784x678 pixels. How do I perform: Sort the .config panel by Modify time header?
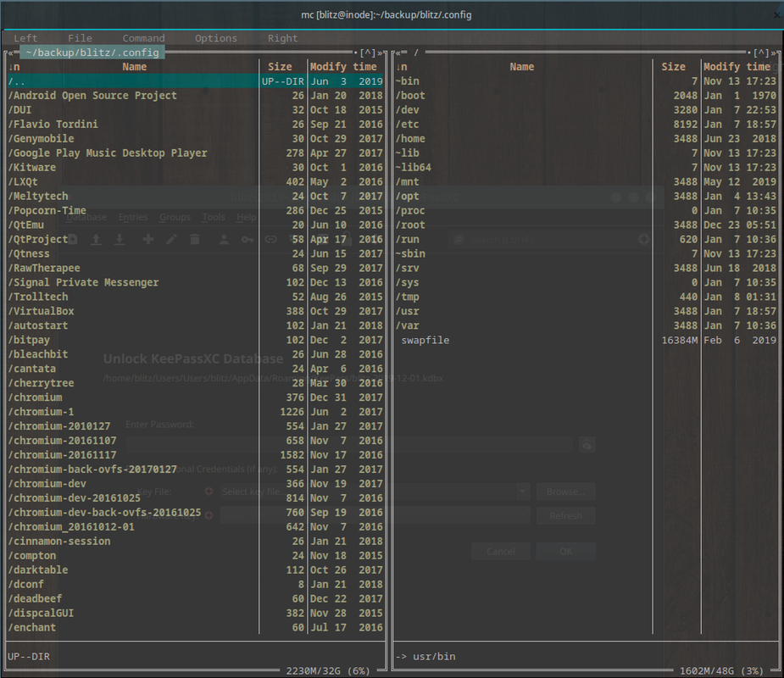343,66
